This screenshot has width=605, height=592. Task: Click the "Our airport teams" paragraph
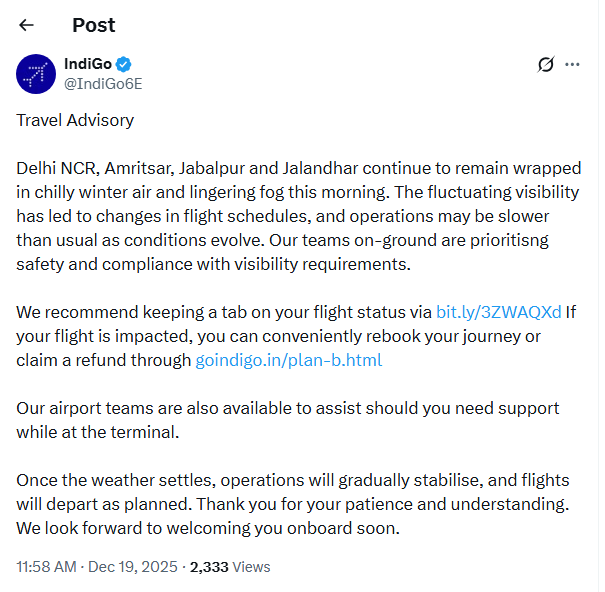pyautogui.click(x=200, y=408)
